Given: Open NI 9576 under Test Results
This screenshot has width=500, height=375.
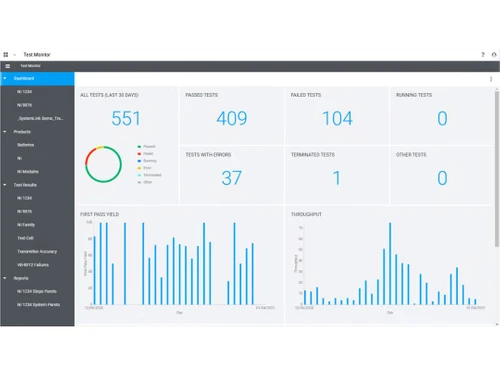Looking at the screenshot, I should pos(24,211).
